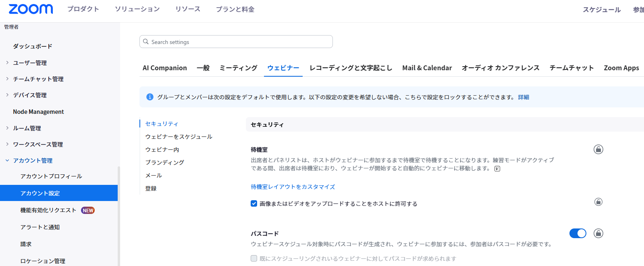Click the lock icon for 待機室 setting
This screenshot has width=644, height=266.
(x=598, y=149)
